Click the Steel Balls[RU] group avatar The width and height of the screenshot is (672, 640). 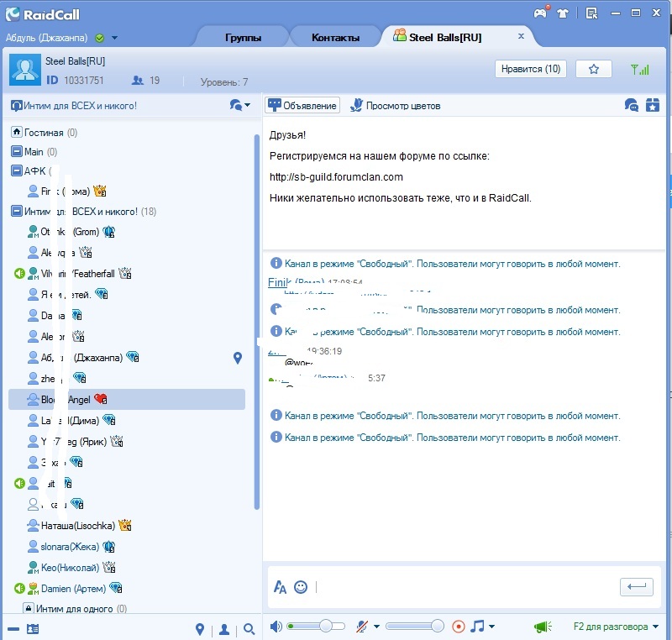pyautogui.click(x=25, y=70)
